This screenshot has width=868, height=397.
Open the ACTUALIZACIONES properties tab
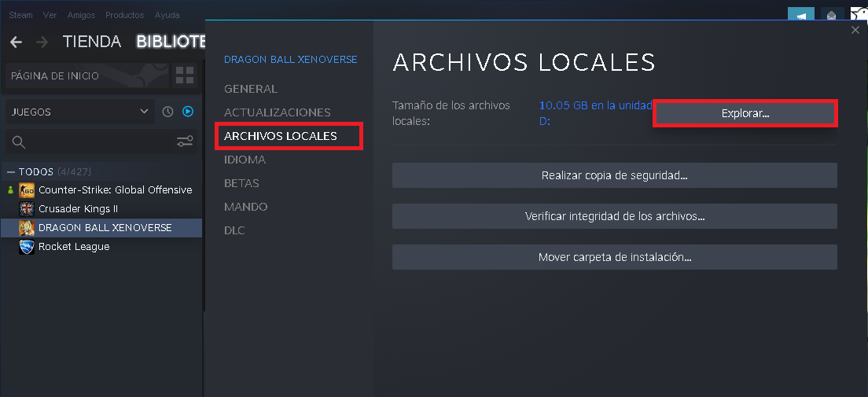point(278,112)
